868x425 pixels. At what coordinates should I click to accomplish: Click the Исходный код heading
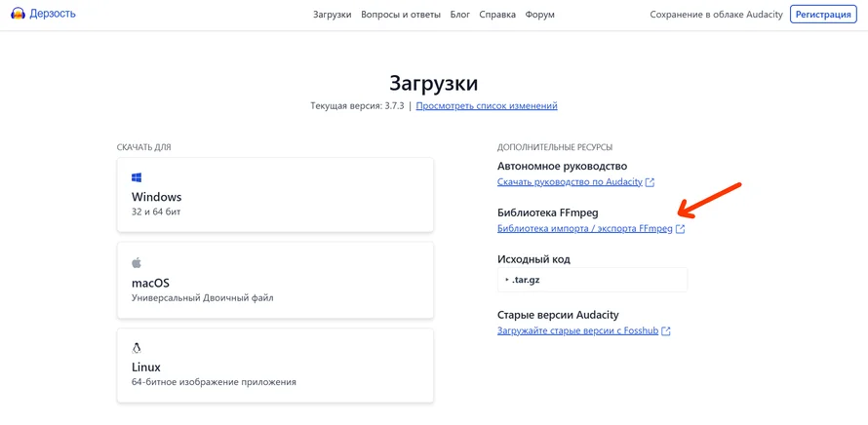tap(533, 259)
